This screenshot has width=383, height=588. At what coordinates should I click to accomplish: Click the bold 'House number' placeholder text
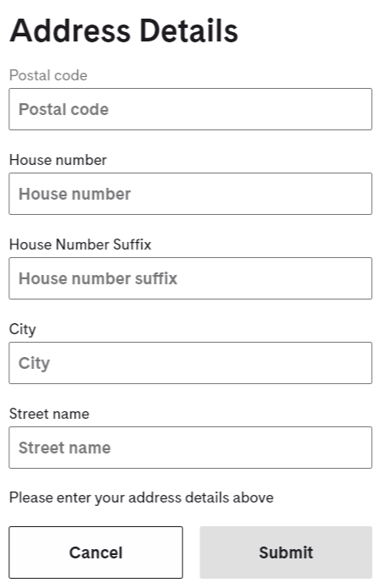(x=75, y=195)
